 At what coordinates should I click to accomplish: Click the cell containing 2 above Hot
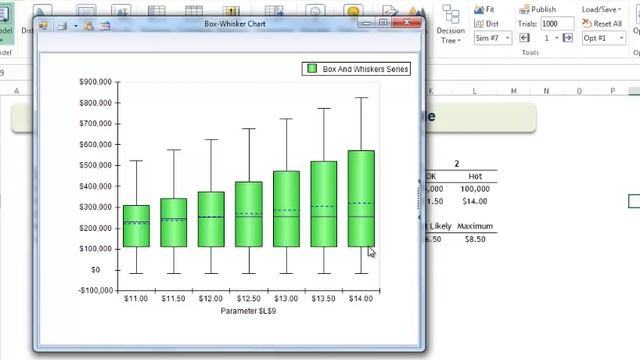(456, 164)
